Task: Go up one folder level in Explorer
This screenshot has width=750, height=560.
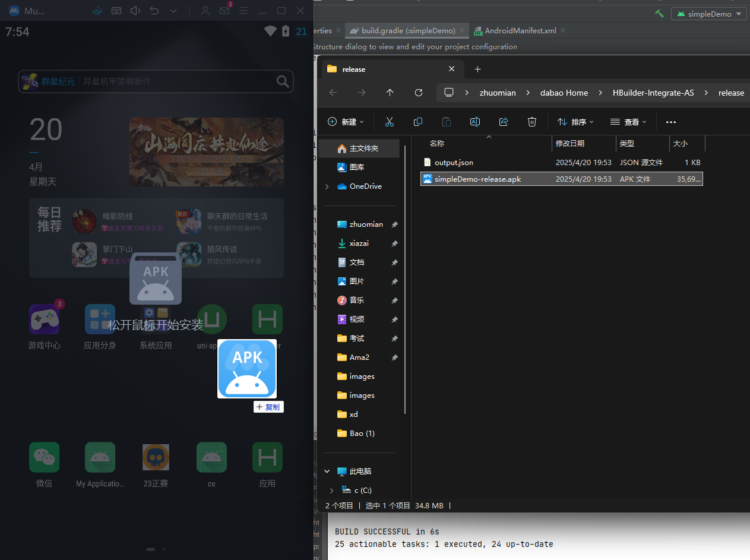Action: pyautogui.click(x=390, y=93)
